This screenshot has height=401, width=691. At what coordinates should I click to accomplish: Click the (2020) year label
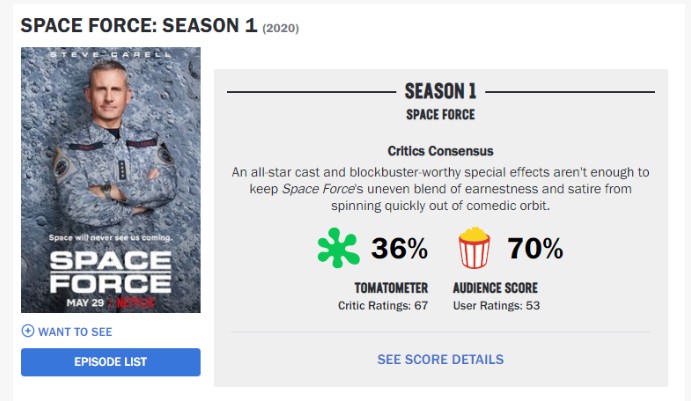(281, 28)
